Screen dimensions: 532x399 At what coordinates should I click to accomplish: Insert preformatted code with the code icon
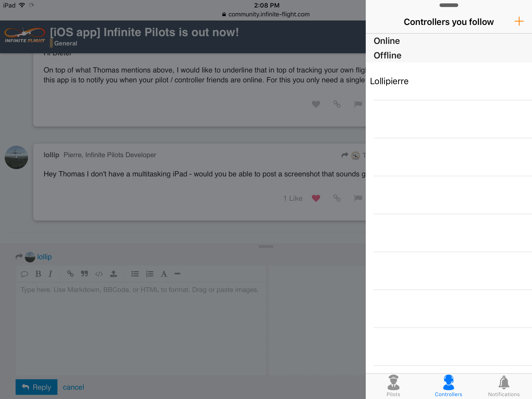pos(99,274)
